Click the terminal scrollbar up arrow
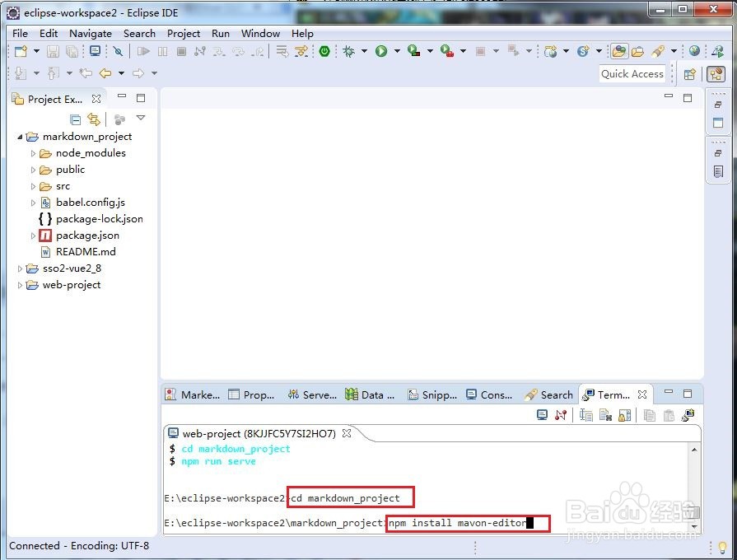 tap(694, 450)
